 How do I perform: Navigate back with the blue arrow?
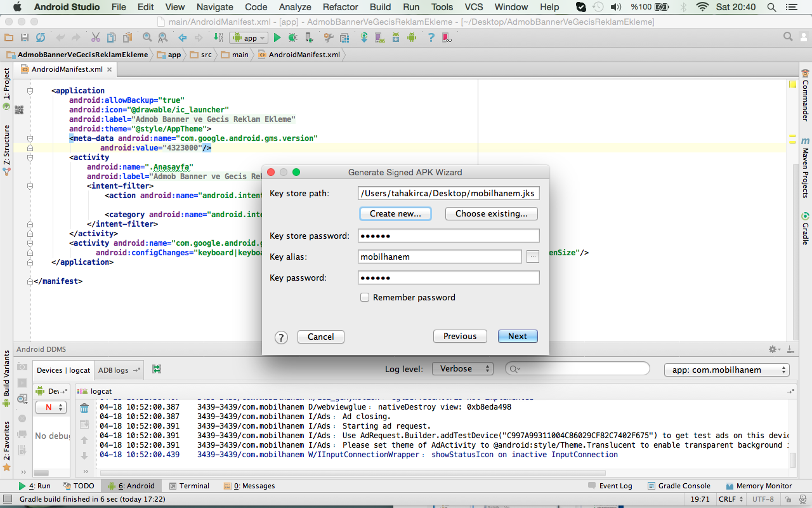click(x=183, y=38)
